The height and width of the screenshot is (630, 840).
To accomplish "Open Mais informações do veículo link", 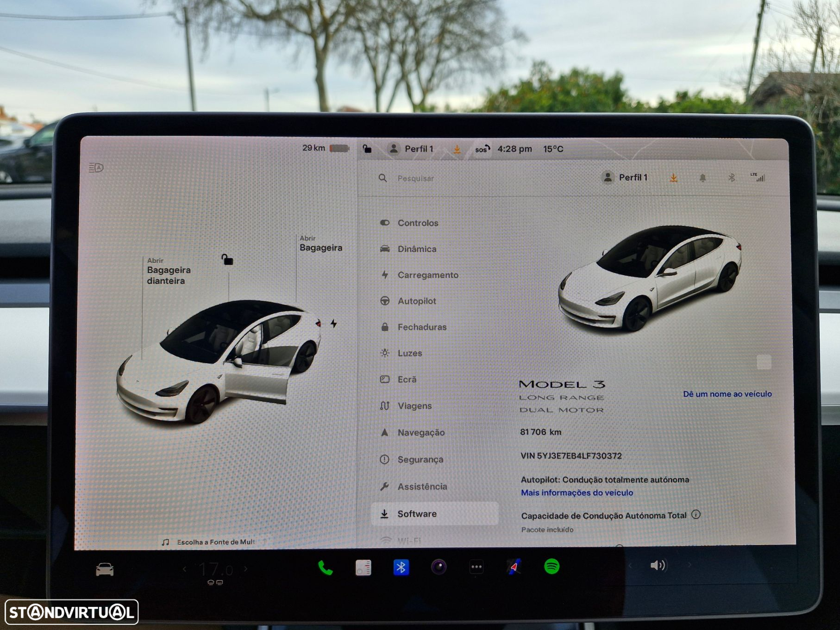I will [x=577, y=492].
